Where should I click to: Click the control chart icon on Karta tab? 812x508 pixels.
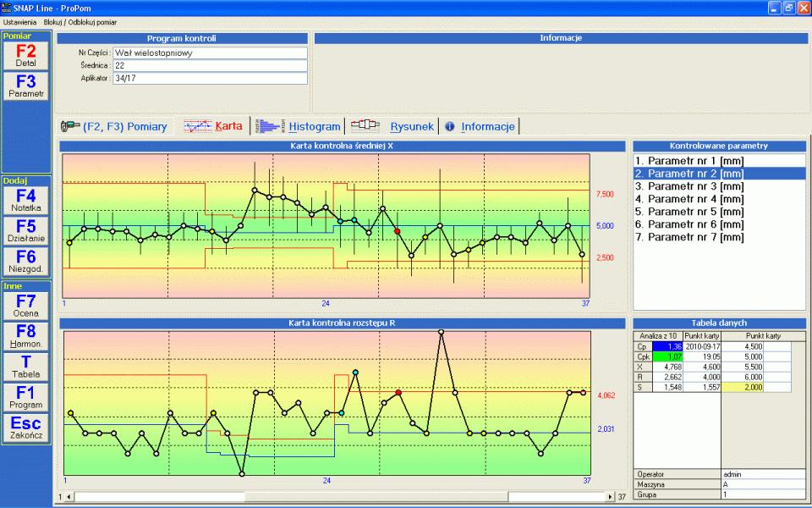[198, 126]
